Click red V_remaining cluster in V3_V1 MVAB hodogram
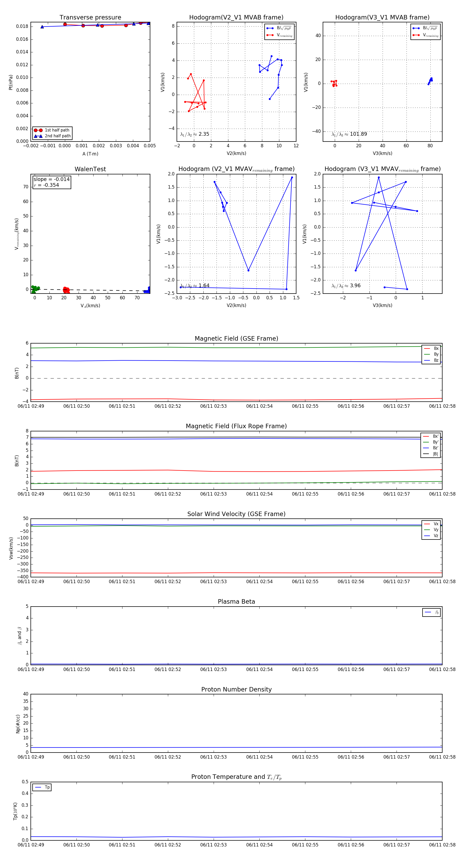The height and width of the screenshot is (868, 473). click(334, 84)
